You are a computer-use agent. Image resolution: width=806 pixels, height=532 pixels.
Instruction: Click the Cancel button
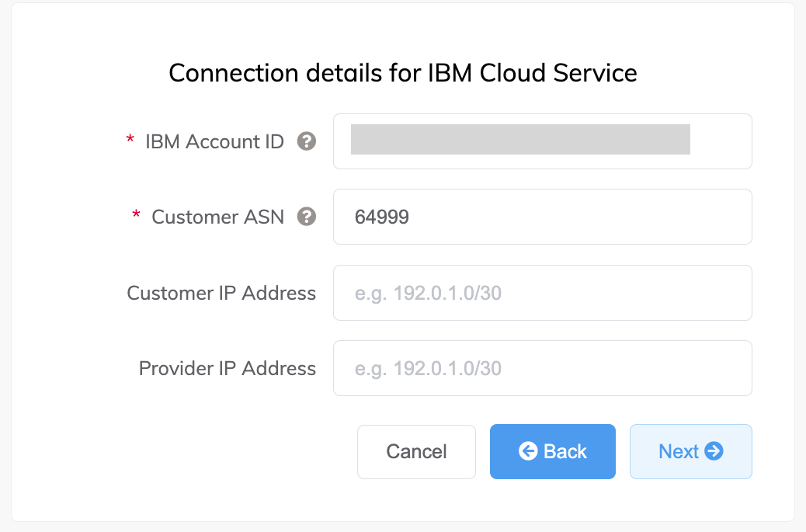416,451
